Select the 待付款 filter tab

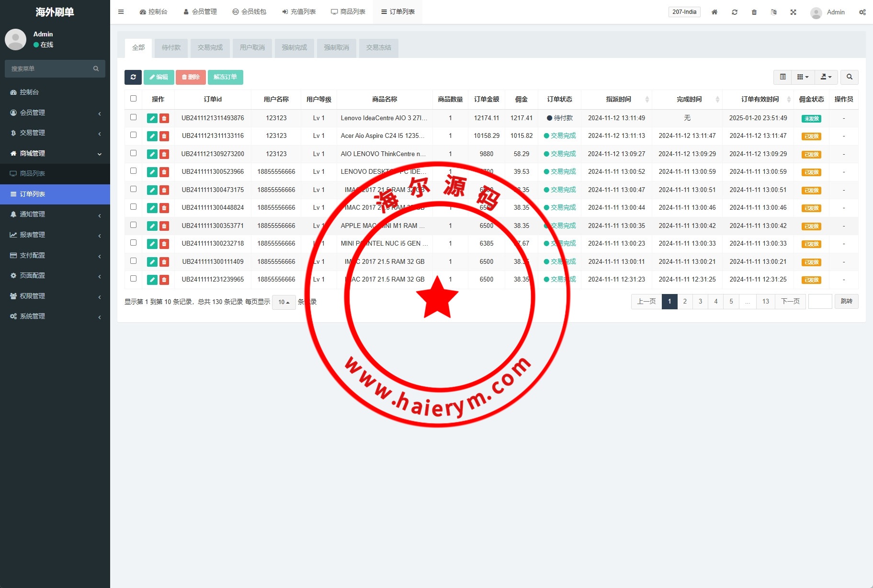pyautogui.click(x=171, y=48)
